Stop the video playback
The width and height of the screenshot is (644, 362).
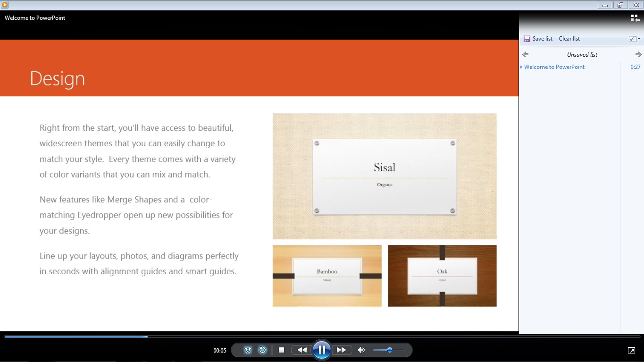282,350
